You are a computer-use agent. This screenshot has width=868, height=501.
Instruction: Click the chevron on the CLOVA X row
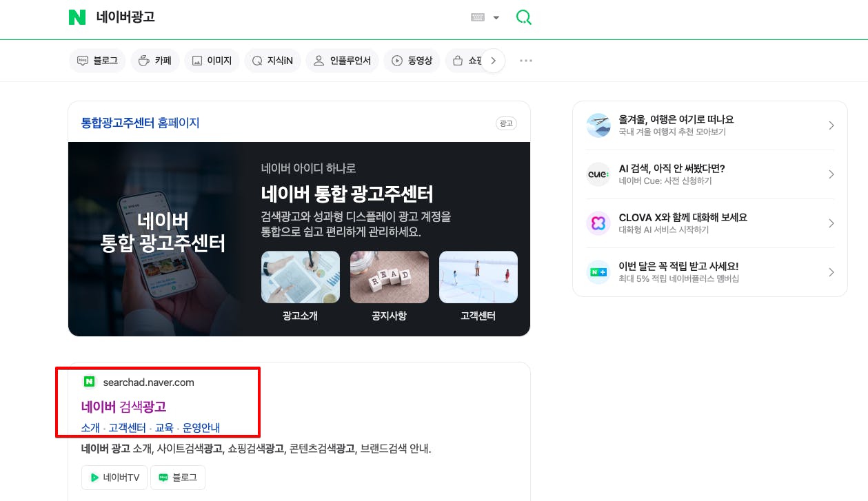[831, 223]
